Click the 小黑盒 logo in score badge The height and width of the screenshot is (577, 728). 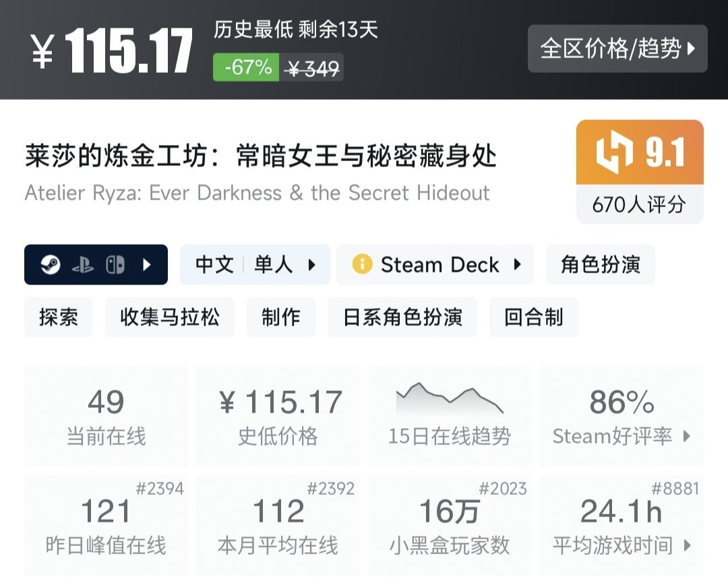[x=614, y=152]
